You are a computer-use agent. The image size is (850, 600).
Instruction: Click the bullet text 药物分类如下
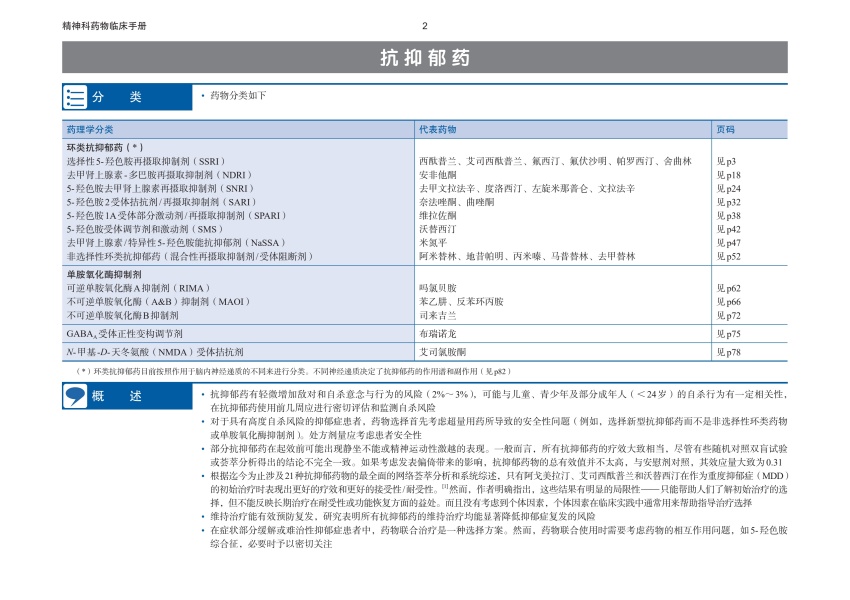(x=238, y=95)
